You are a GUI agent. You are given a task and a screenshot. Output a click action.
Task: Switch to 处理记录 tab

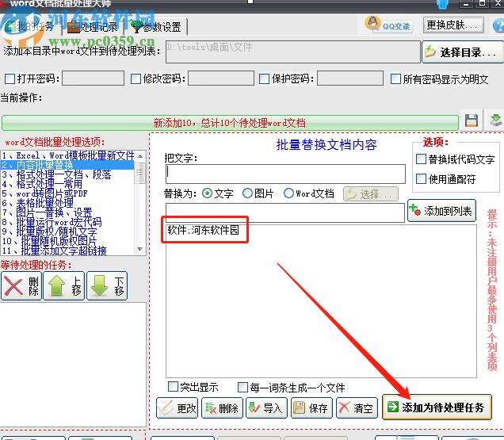pos(93,27)
